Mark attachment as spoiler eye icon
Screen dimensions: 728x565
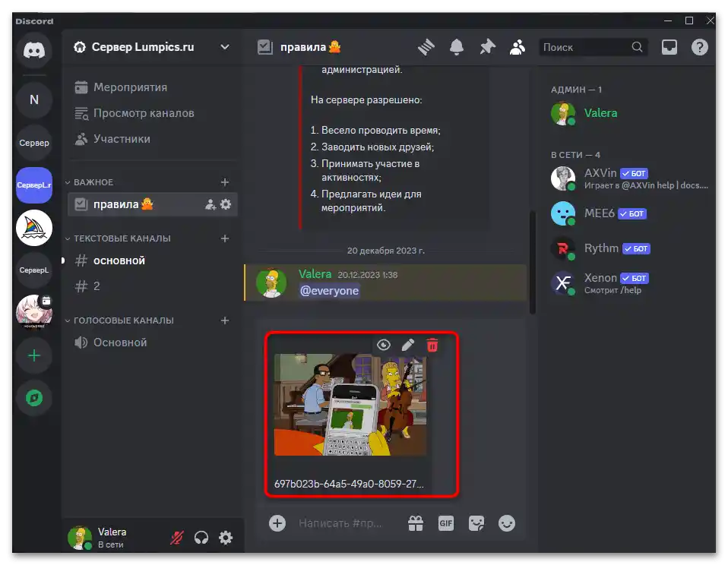[384, 345]
